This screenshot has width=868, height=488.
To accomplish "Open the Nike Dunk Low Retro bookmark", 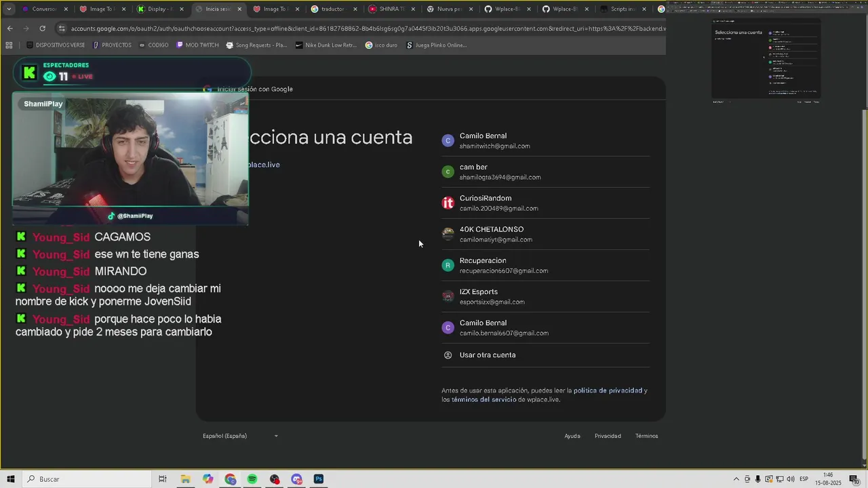I will [x=325, y=45].
